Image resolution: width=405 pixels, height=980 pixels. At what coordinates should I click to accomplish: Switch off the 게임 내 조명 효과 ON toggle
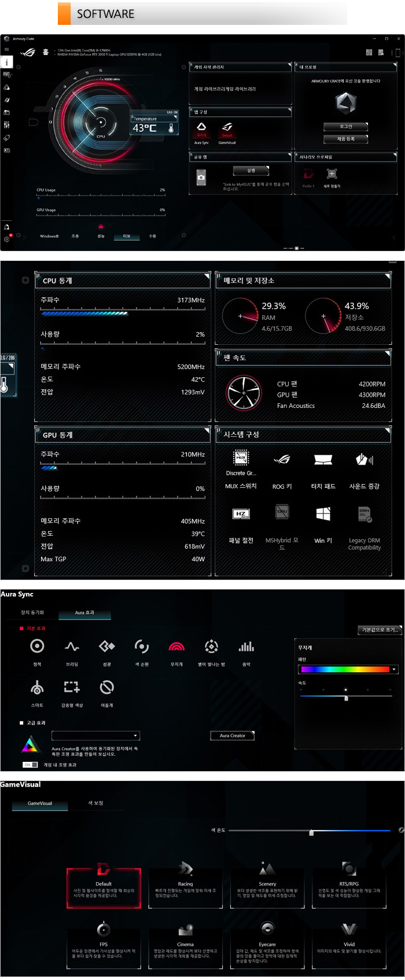30,765
